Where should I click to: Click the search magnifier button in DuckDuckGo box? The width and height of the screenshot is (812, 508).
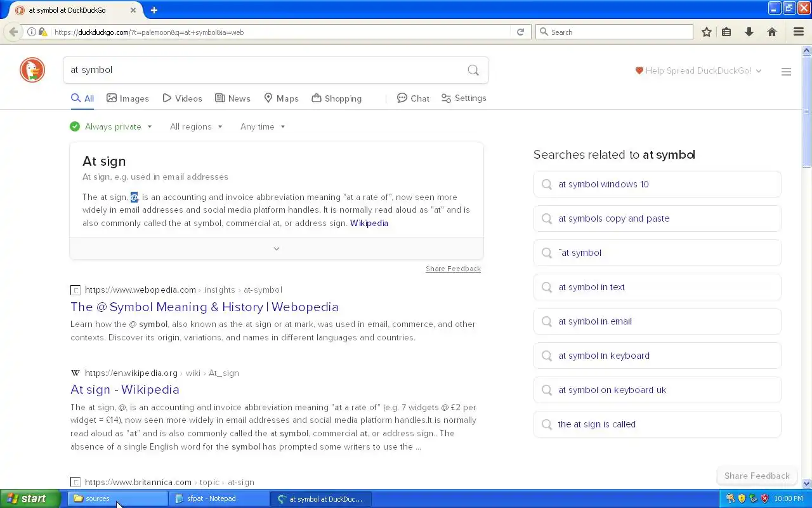click(x=473, y=70)
